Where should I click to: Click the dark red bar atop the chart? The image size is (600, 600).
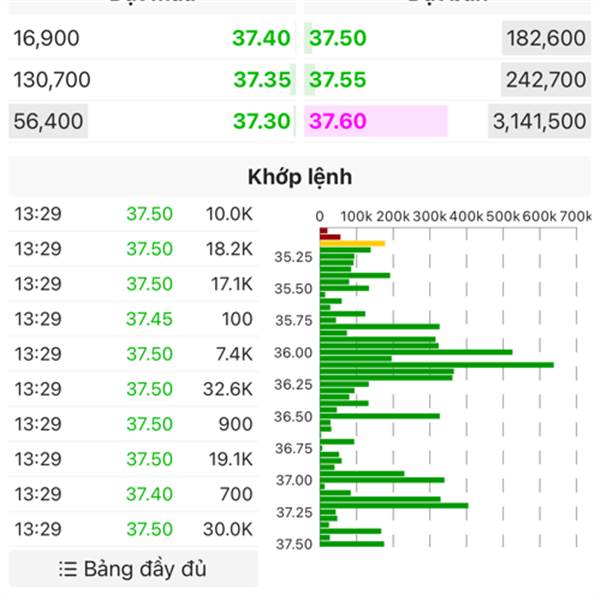pos(323,231)
